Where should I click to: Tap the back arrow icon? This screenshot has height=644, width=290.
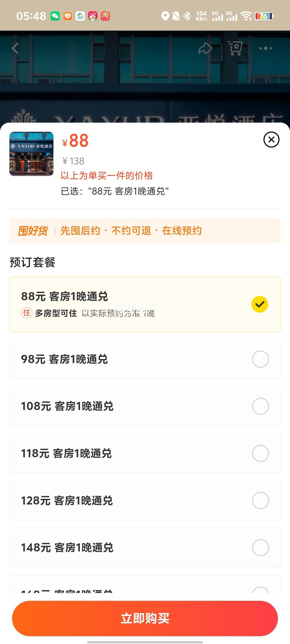point(15,49)
